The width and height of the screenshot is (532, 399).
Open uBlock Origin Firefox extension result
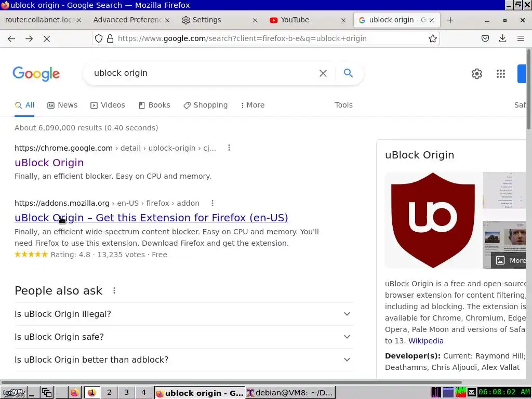(151, 218)
